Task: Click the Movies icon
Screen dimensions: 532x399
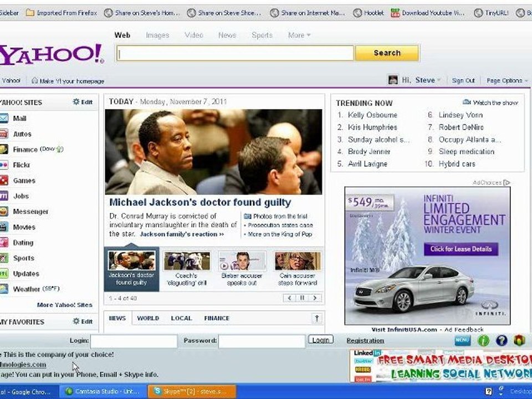Action: point(4,227)
